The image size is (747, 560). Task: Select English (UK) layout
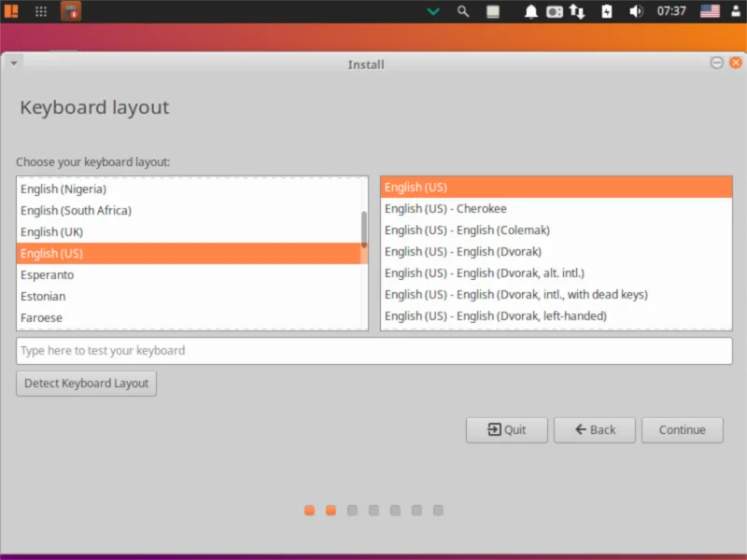click(x=189, y=231)
